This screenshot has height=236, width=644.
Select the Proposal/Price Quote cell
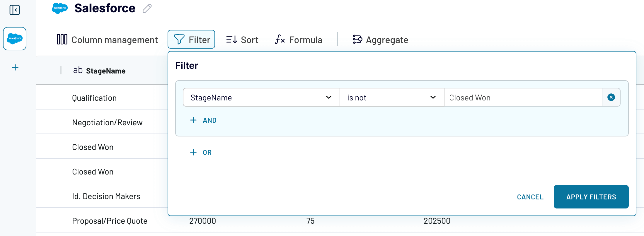pyautogui.click(x=110, y=221)
